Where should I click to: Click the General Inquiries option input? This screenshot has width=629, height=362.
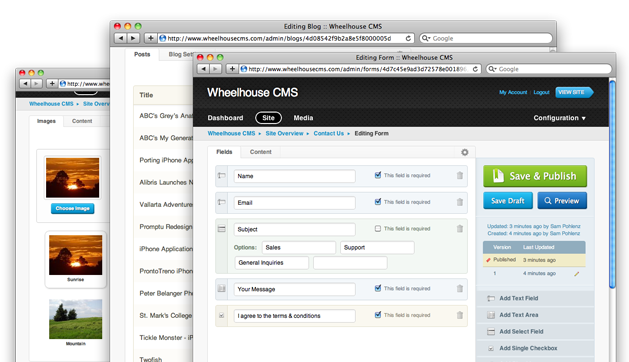coord(272,263)
